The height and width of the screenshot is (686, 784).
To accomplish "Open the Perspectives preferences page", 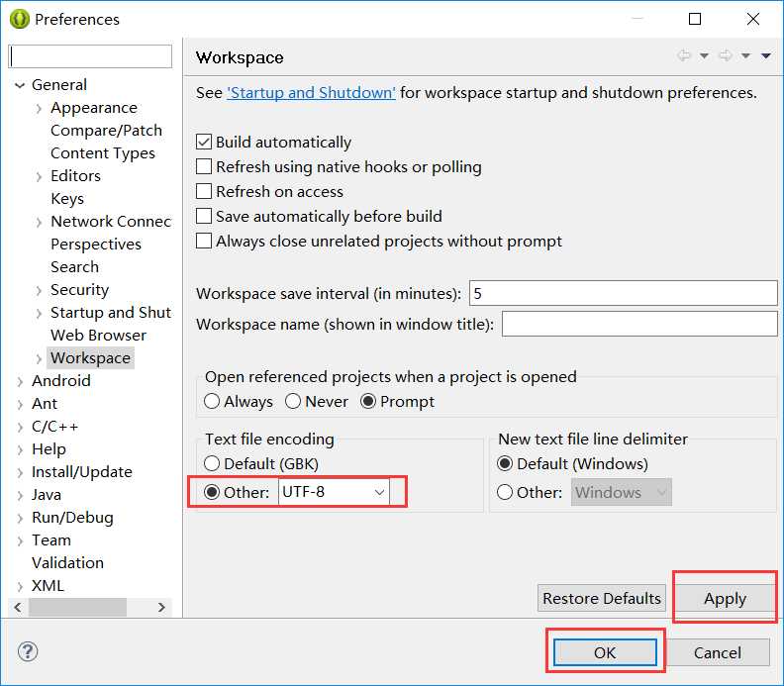I will [x=95, y=244].
